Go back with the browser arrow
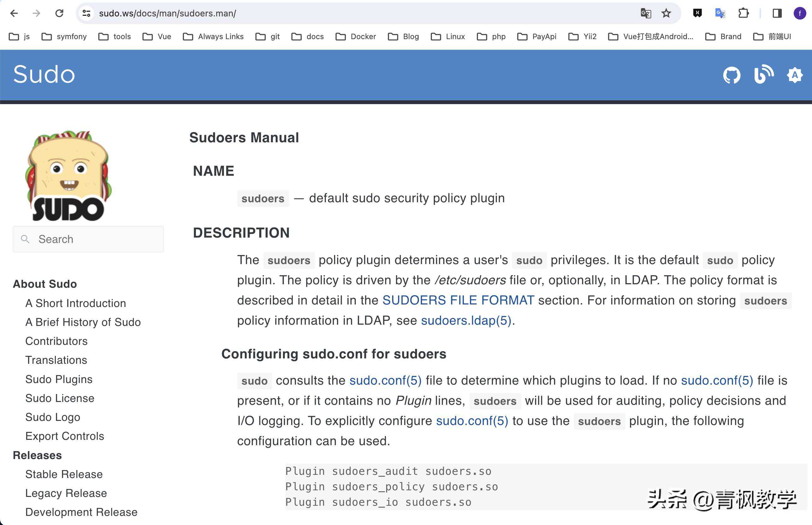The height and width of the screenshot is (525, 812). pos(14,13)
